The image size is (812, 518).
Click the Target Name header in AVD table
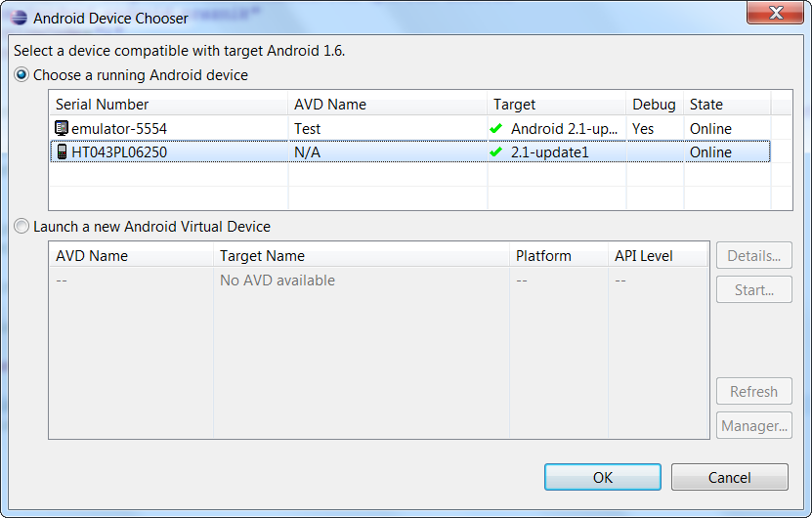point(262,256)
